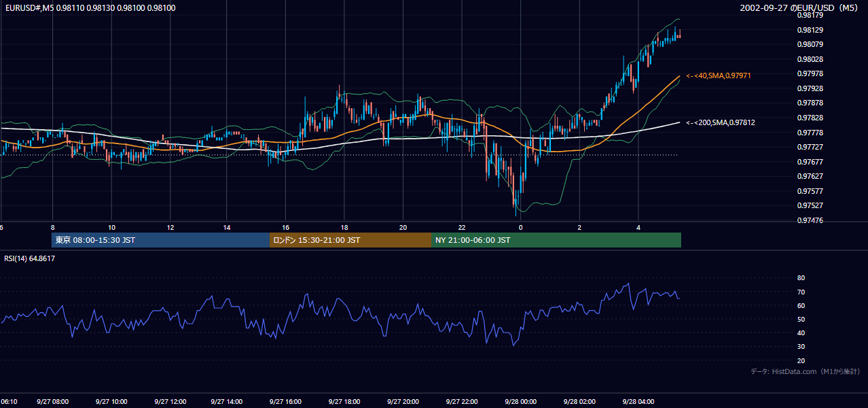
Task: Click RSI scale value 60
Action: pos(801,305)
